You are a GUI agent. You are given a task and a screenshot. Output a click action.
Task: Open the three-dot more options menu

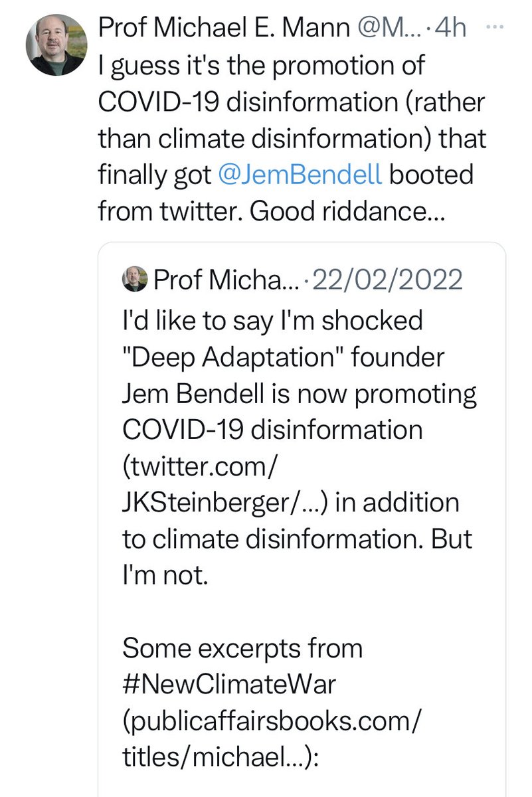pyautogui.click(x=495, y=28)
